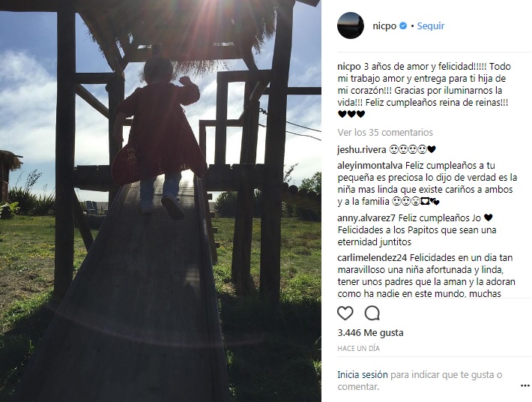
Task: Expand Ver los 35 comentarios
Action: pyautogui.click(x=385, y=132)
